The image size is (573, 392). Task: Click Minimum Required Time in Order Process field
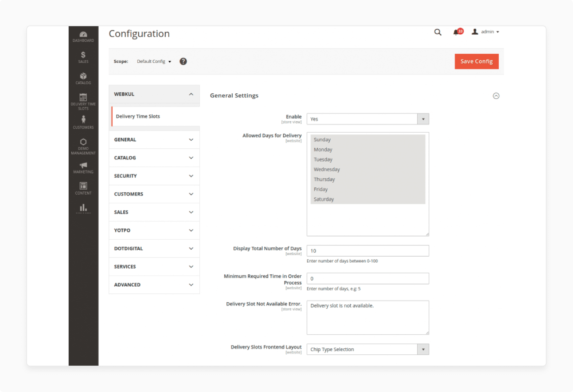click(368, 278)
